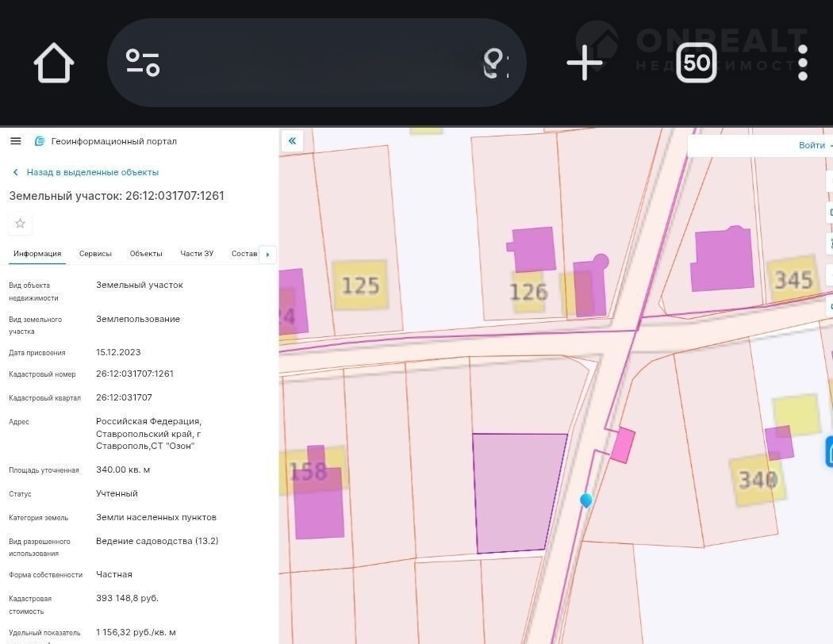Click the Геоинформационный портал logo

pyautogui.click(x=40, y=141)
